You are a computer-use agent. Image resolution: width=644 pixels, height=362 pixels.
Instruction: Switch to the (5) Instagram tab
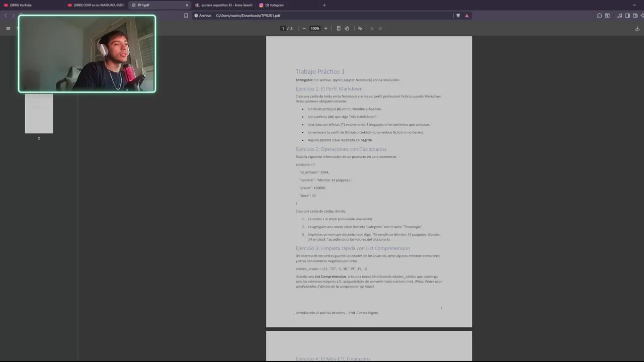pyautogui.click(x=287, y=5)
